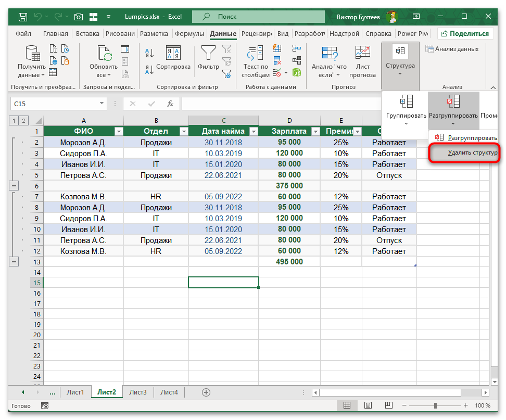Viewport: 506px width, 420px height.
Task: Click Разгруппировать ribbon button
Action: (x=453, y=110)
